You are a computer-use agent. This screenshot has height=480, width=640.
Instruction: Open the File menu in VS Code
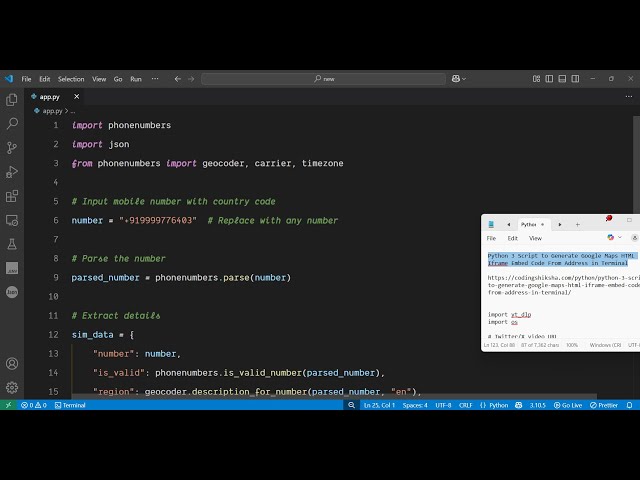[x=27, y=79]
